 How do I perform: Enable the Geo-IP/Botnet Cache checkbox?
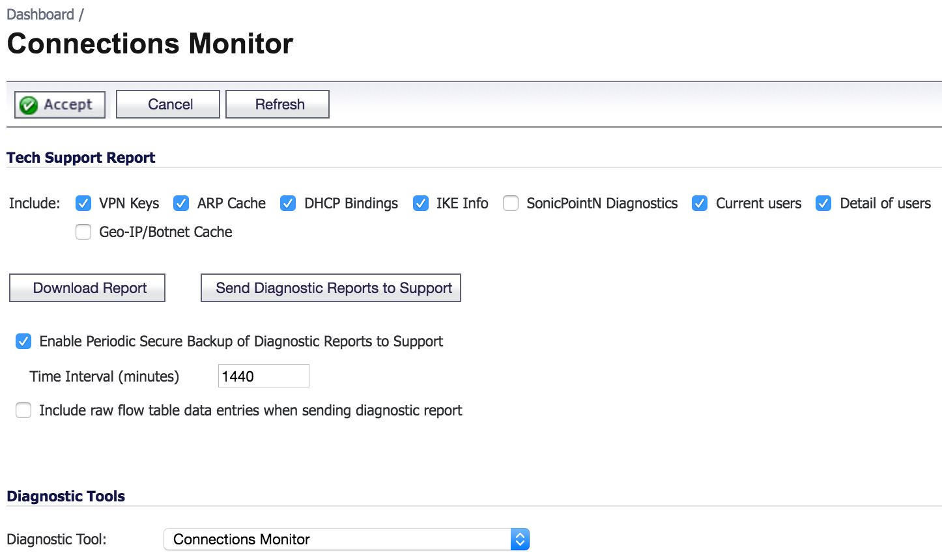(x=83, y=232)
